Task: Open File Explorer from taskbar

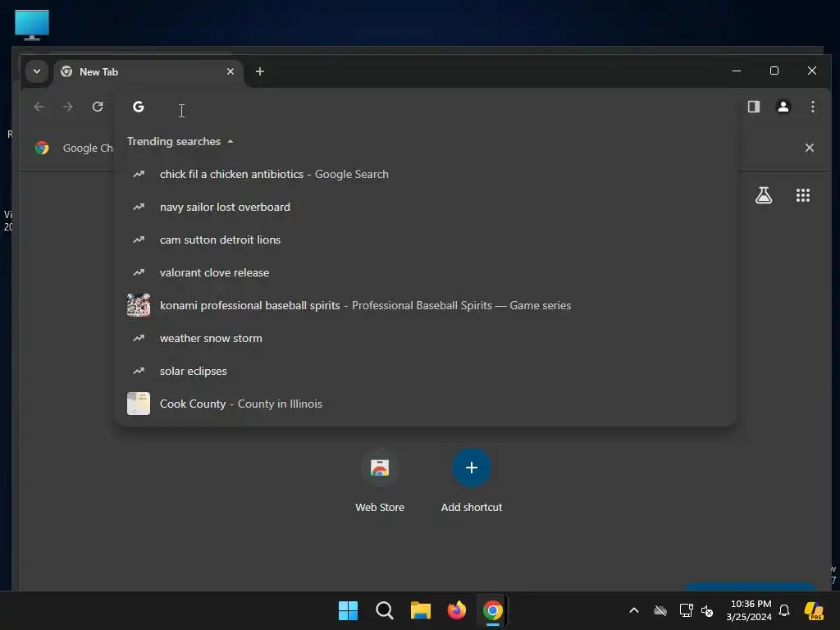Action: 421,610
